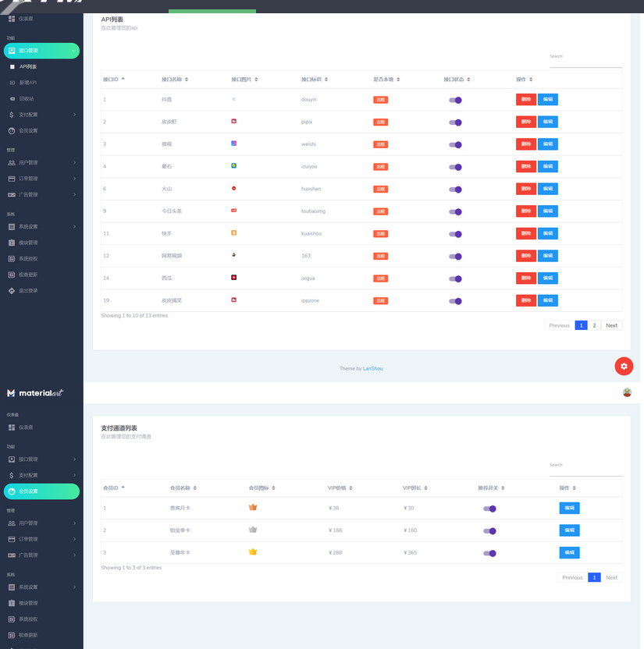Viewport: 644px width, 649px height.
Task: Go to page 2 of the API list
Action: 595,325
